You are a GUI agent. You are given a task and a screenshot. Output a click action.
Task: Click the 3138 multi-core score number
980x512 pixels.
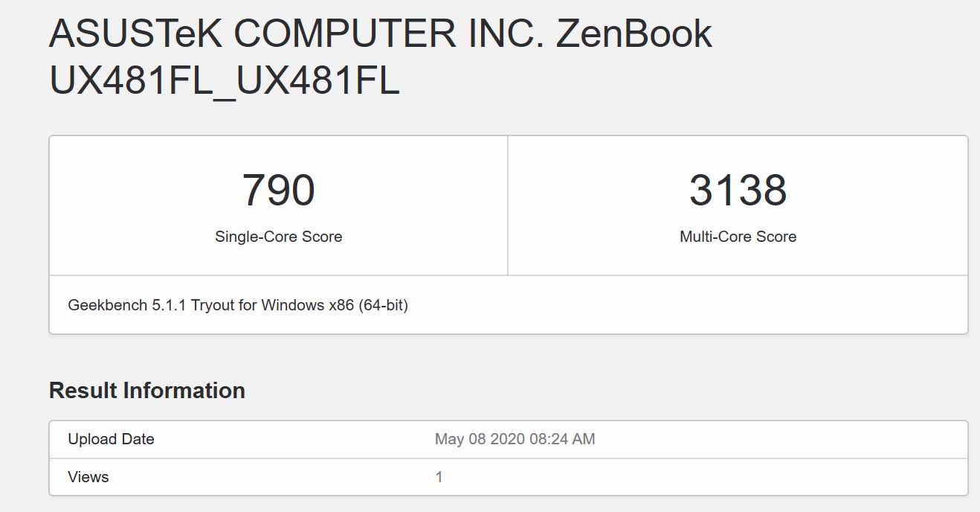coord(738,191)
